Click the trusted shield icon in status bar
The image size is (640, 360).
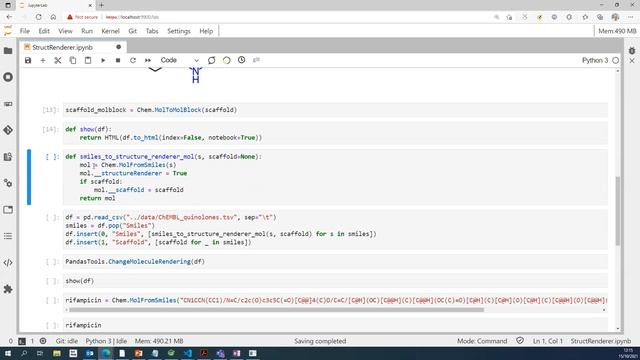(x=520, y=340)
